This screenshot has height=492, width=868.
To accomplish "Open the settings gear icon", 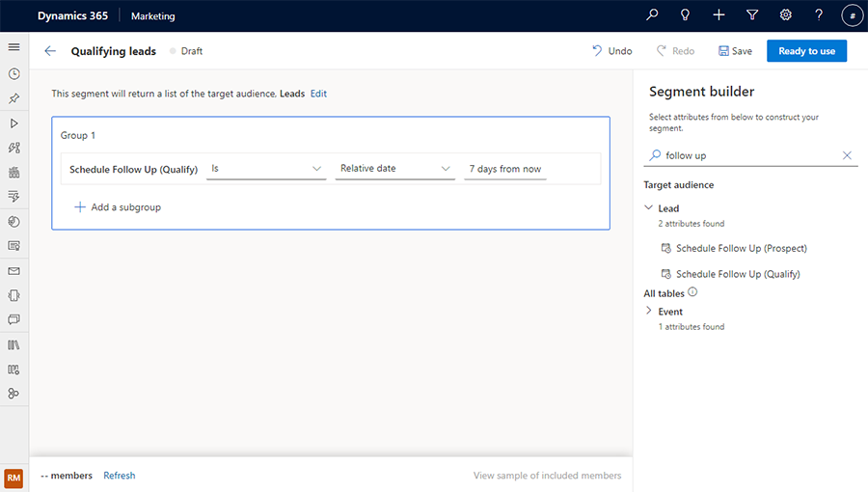I will 786,15.
